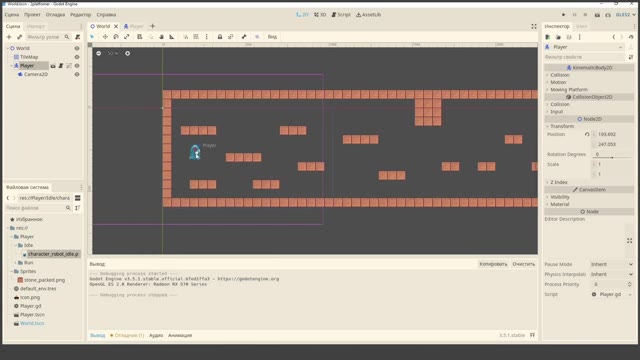The image size is (640, 360).
Task: Expand the Run folder in FileSystem
Action: pyautogui.click(x=16, y=262)
